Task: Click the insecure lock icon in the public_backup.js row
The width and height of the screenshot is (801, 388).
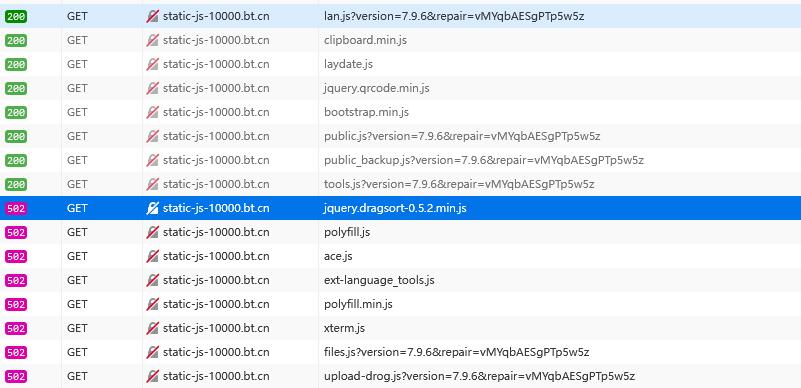Action: click(x=152, y=160)
